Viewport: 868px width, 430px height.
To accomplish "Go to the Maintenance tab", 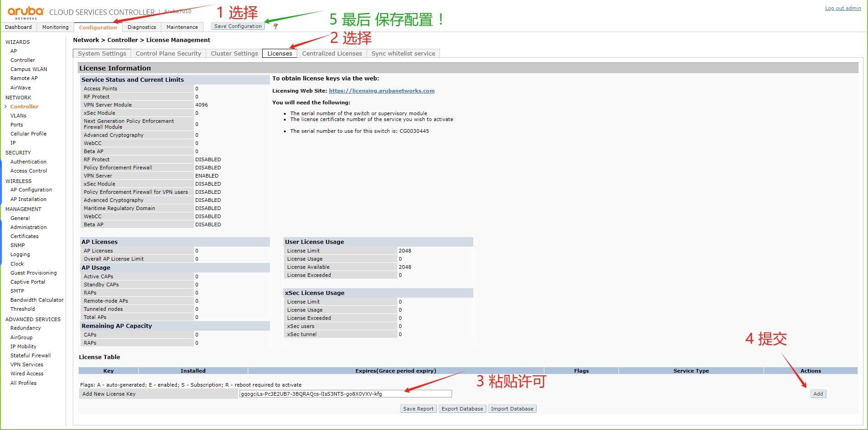I will point(182,27).
